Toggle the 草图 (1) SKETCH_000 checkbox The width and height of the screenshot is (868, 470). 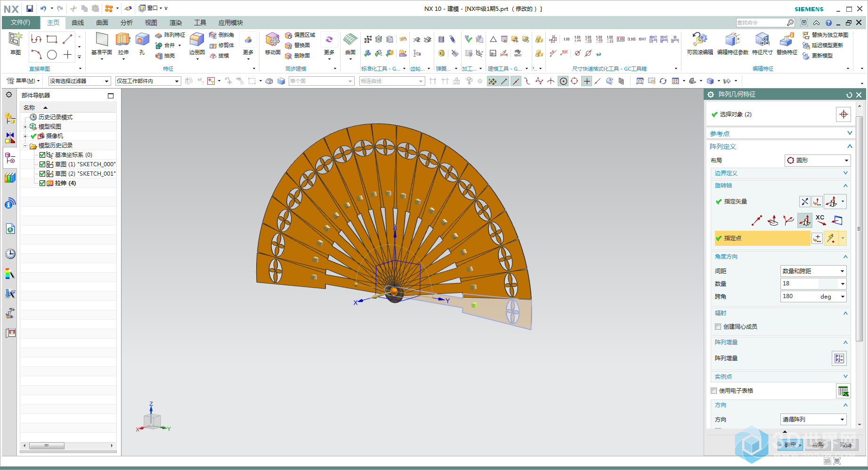click(42, 164)
